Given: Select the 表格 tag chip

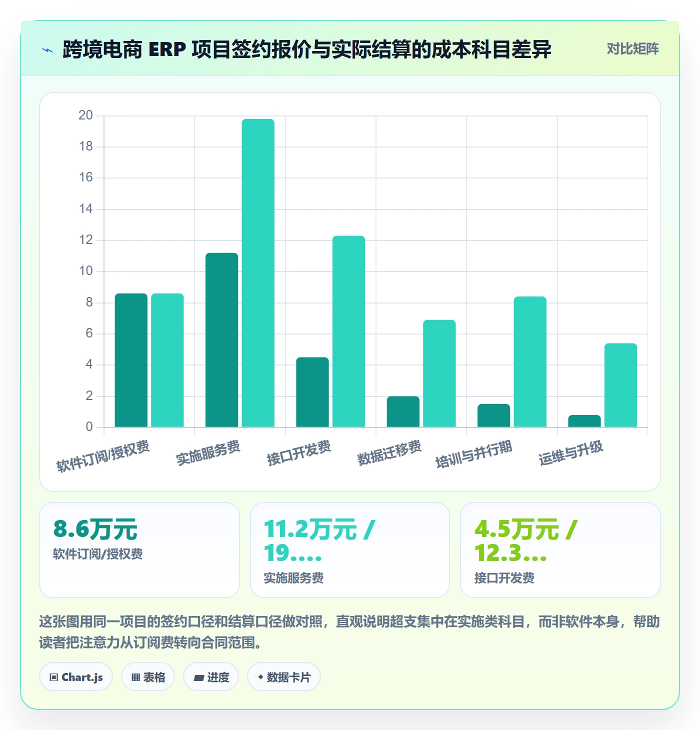Looking at the screenshot, I should (x=148, y=677).
